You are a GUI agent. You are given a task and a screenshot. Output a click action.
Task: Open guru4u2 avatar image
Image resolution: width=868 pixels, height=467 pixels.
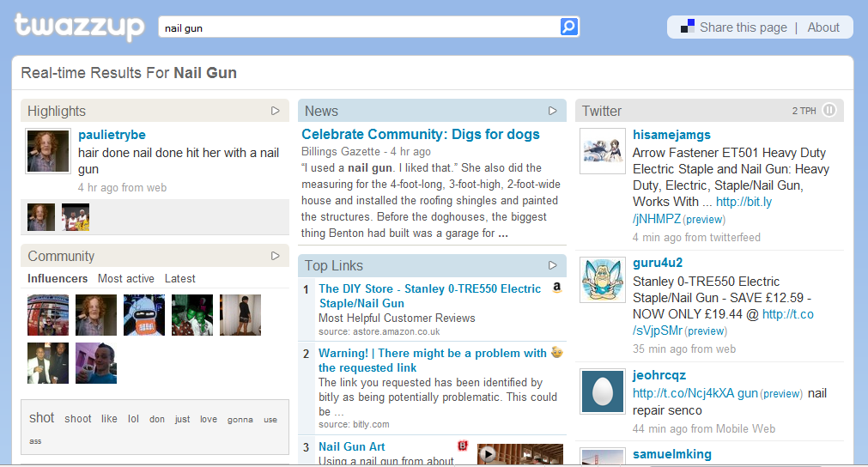[x=602, y=279]
